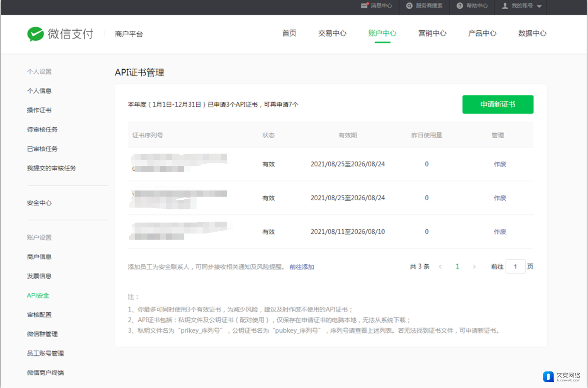Click the 服务商搜索 search icon
The image size is (588, 388).
coord(409,6)
